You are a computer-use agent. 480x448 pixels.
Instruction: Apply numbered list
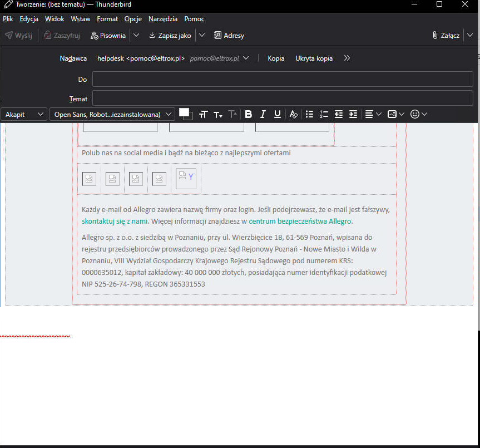pyautogui.click(x=324, y=114)
